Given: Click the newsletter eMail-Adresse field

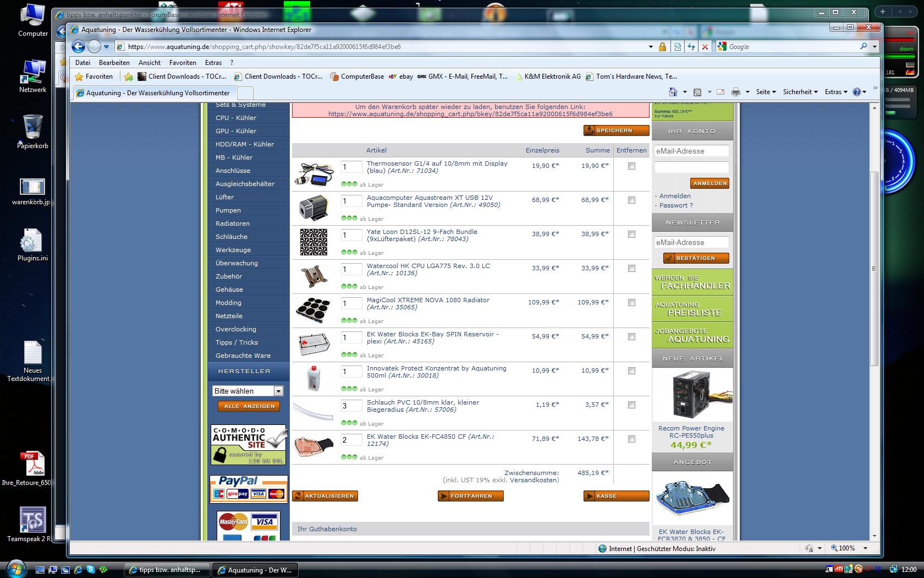Looking at the screenshot, I should click(691, 242).
